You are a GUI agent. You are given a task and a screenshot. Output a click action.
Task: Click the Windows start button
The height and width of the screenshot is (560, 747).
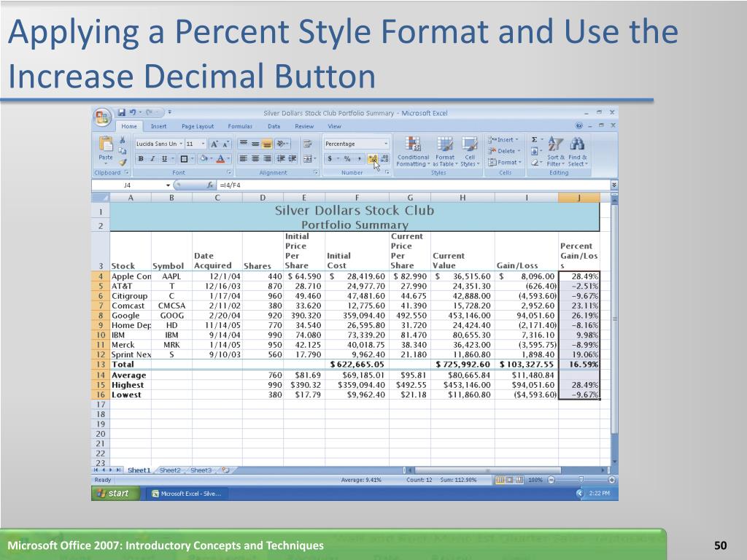(x=116, y=494)
